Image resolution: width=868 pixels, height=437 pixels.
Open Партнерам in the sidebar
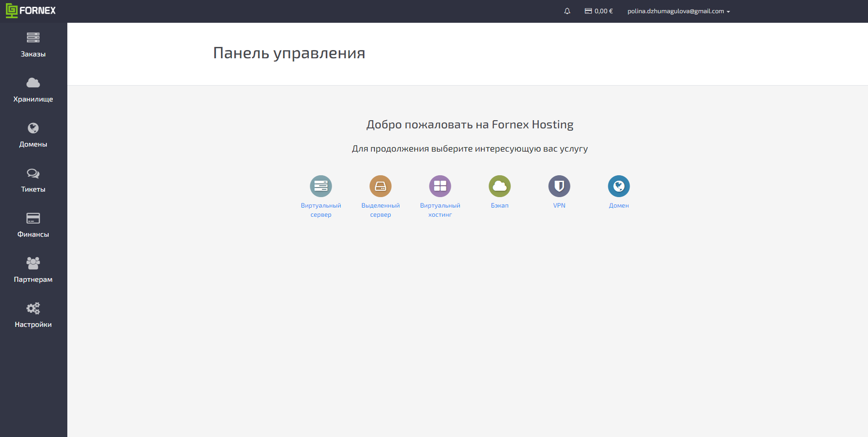tap(33, 270)
